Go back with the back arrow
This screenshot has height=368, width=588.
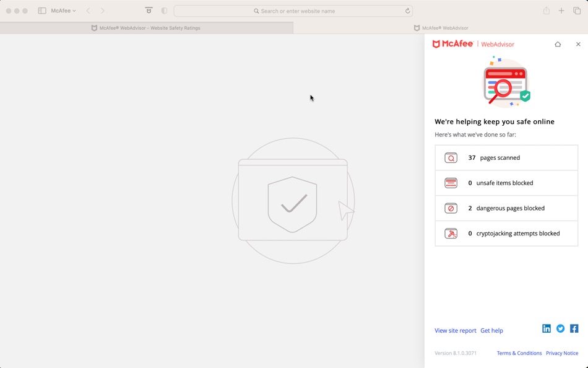coord(88,11)
